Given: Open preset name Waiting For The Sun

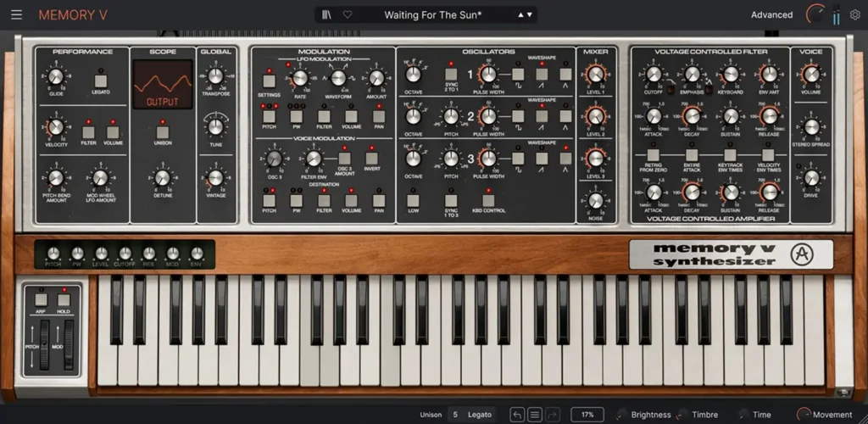Looking at the screenshot, I should 433,15.
